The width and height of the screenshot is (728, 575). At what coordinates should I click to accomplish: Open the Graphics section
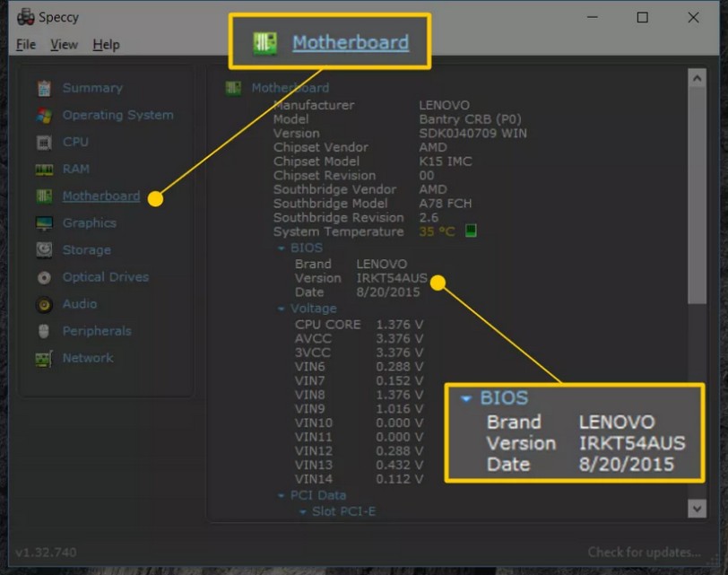point(89,223)
